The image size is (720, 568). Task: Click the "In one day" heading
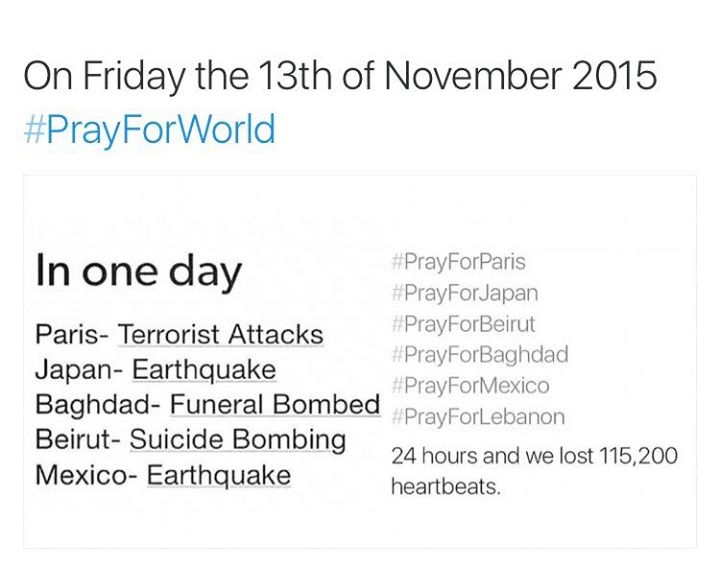pos(138,273)
